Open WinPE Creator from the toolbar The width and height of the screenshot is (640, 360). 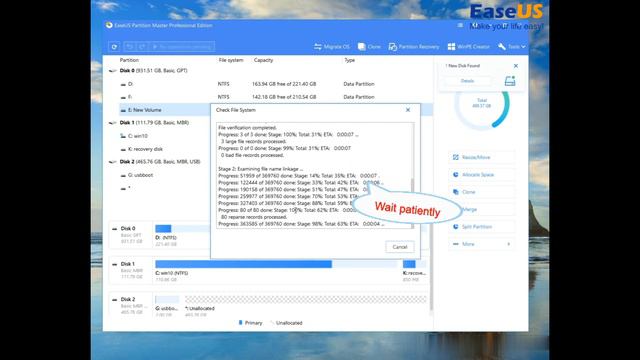coord(469,47)
